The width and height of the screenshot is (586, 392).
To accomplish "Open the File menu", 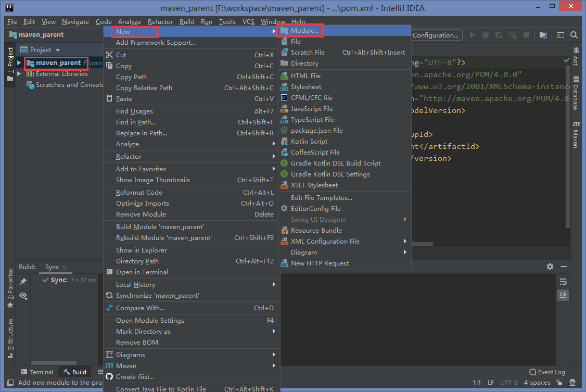I will point(12,22).
